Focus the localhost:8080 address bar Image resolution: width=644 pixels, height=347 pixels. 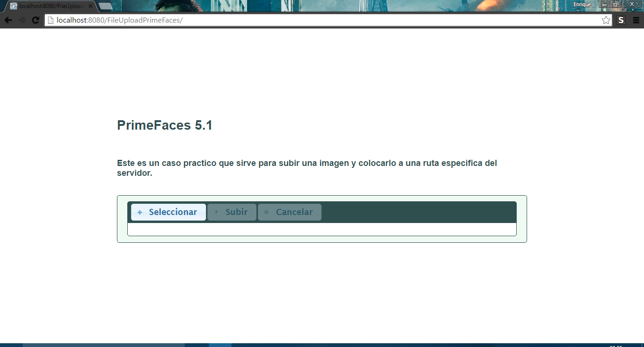coord(328,20)
